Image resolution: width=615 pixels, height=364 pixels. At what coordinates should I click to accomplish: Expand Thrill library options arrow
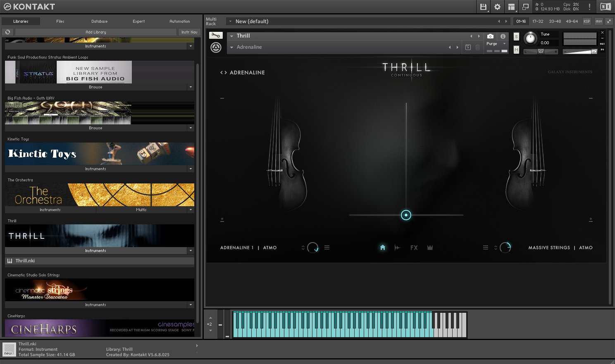tap(191, 251)
